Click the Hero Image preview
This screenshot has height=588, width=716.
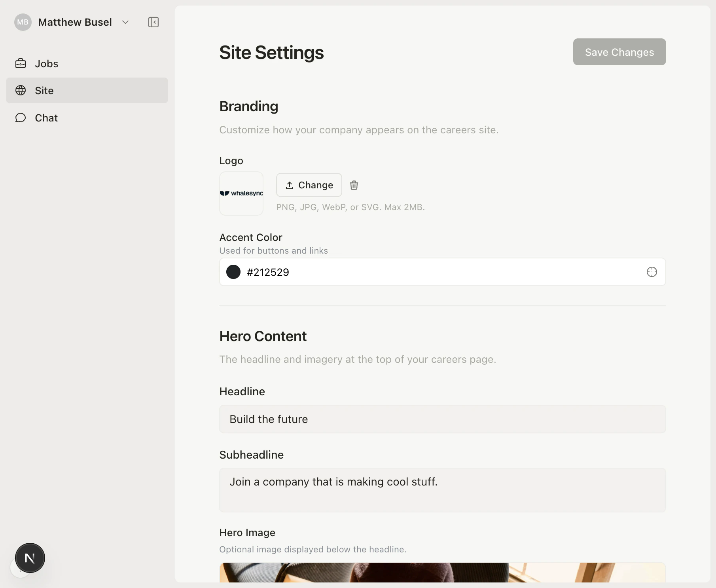tap(442, 576)
